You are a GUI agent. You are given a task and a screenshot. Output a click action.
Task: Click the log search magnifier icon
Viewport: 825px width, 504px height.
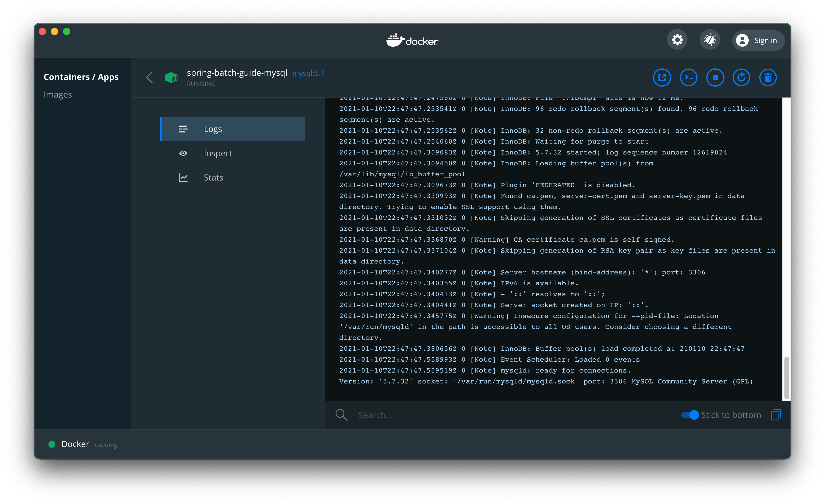click(341, 415)
